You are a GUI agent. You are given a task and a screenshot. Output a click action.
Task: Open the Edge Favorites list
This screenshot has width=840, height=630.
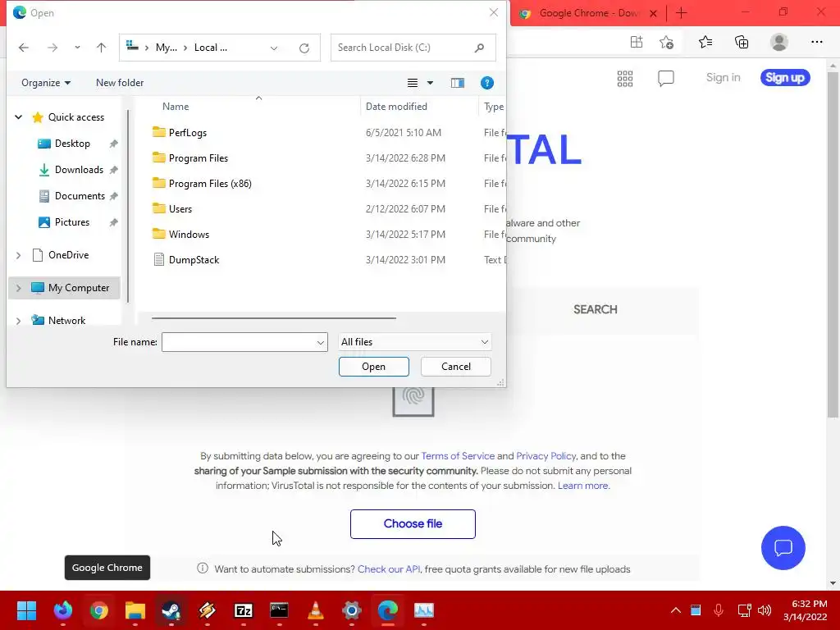coord(705,43)
